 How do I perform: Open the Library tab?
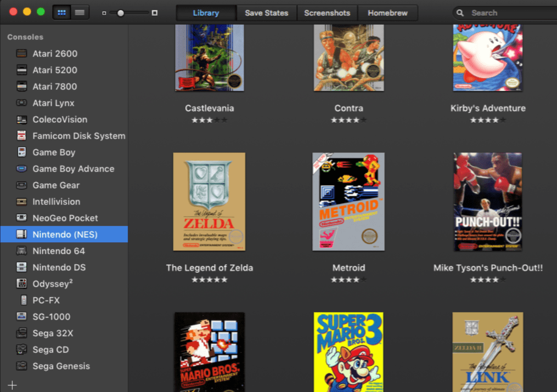[206, 13]
